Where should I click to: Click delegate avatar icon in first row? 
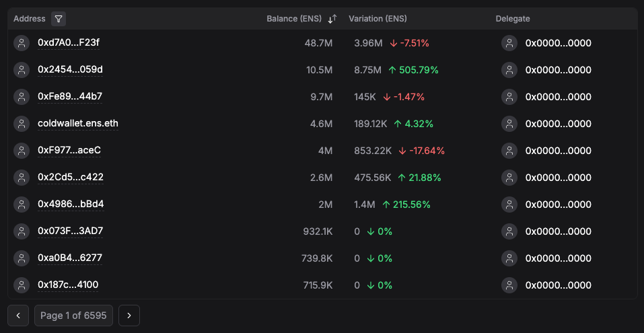[x=509, y=43]
